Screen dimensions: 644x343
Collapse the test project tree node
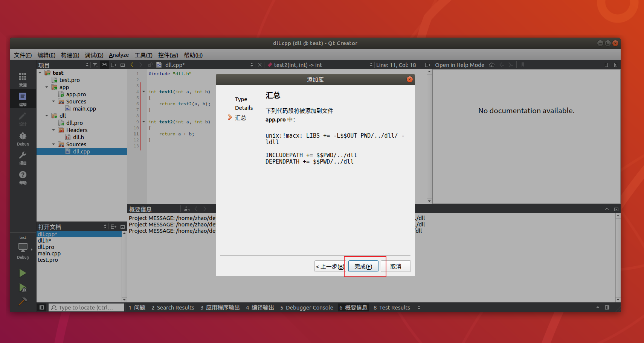click(x=40, y=73)
